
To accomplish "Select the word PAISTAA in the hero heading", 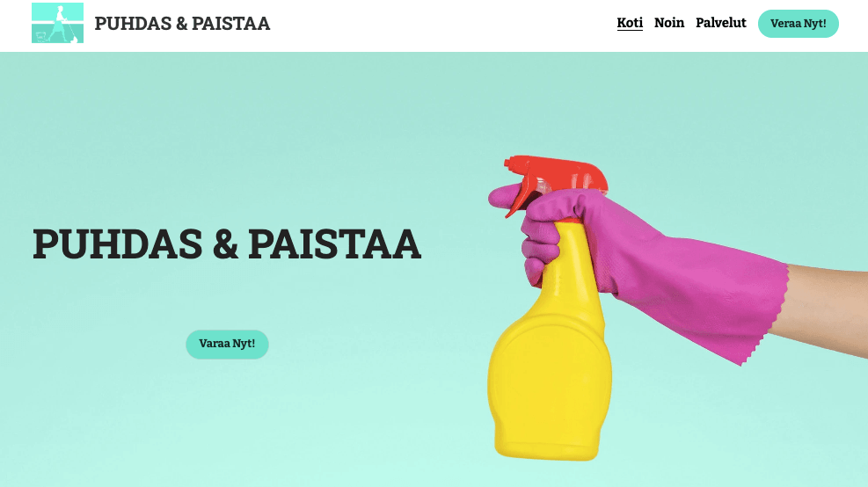I will (334, 243).
